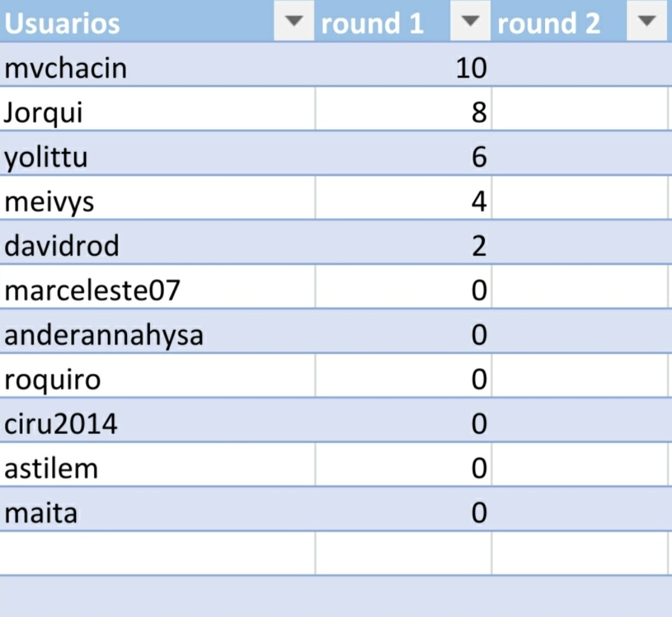Select the yolittu name cell
Screen dimensions: 672x617
46,158
